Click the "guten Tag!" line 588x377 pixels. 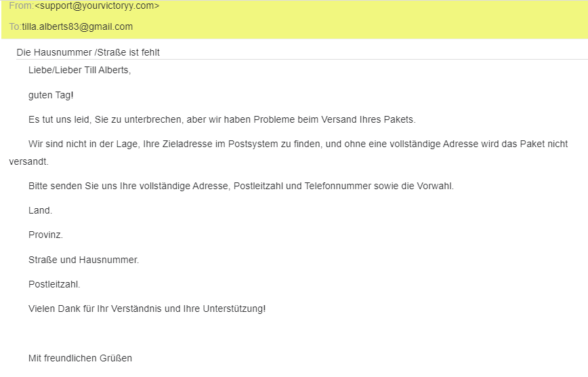pyautogui.click(x=51, y=96)
